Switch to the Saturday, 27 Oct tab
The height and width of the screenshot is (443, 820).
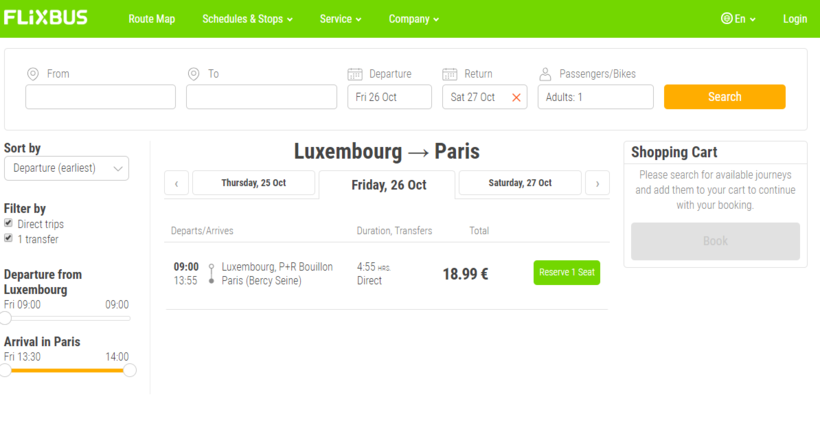coord(519,183)
